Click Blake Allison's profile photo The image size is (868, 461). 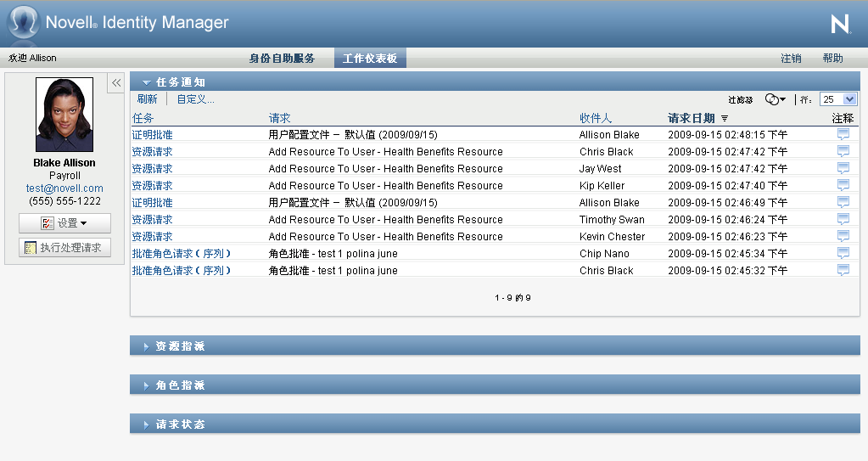tap(64, 114)
